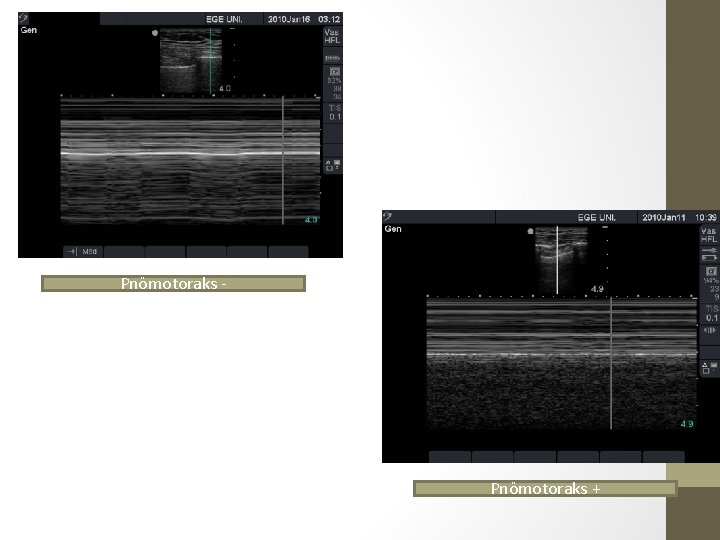
Task: Click the vertical sweep cursor in right M-mode trace
Action: click(x=611, y=363)
